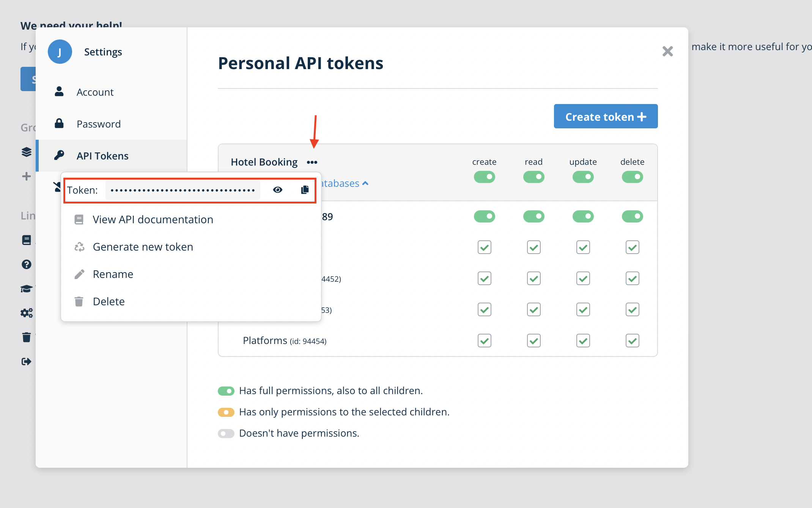Screen dimensions: 812x508
Task: Click the Create token button
Action: pos(606,117)
